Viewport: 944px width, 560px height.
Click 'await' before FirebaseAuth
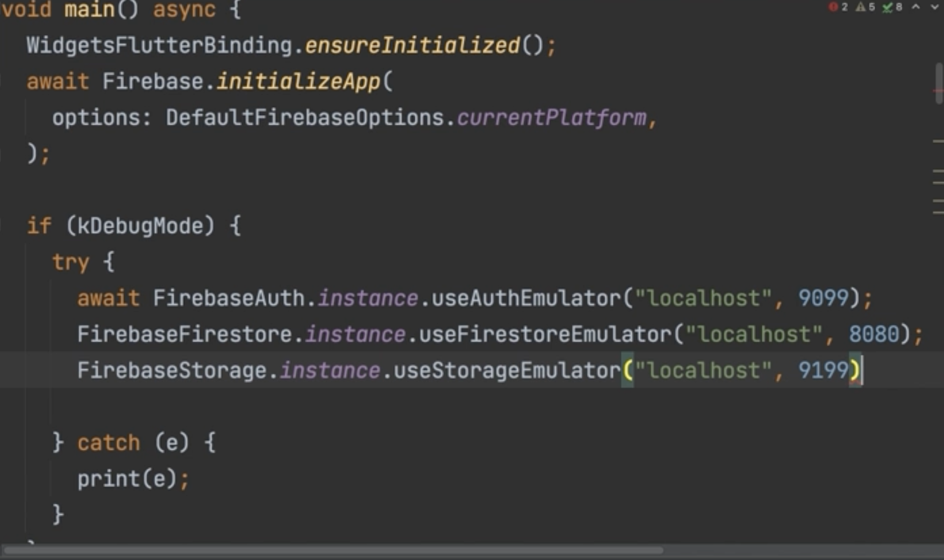pyautogui.click(x=108, y=299)
